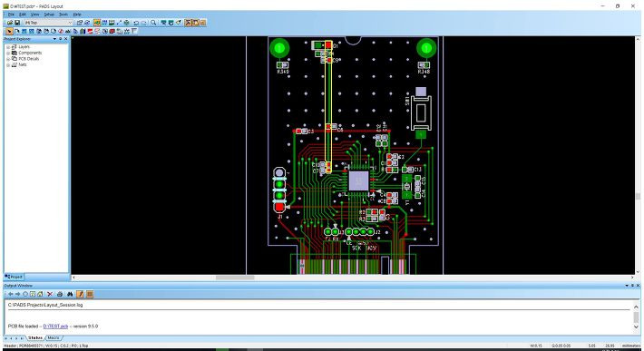Click the Open file icon in toolbar
Screen dimensions: 644x351
pyautogui.click(x=10, y=23)
